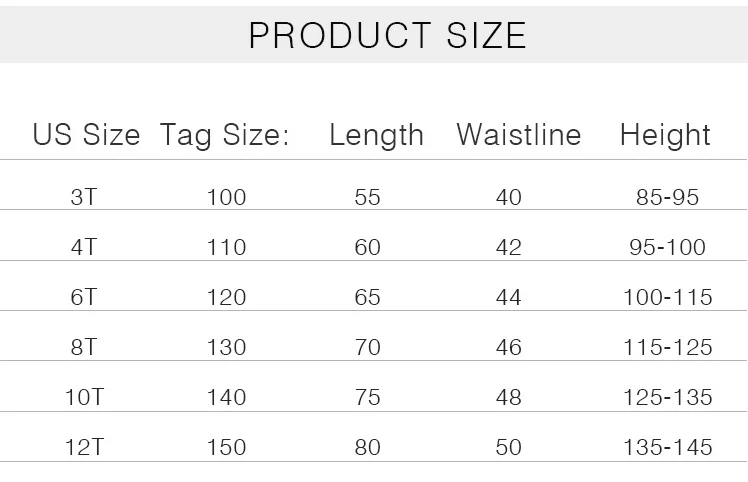The image size is (748, 482).
Task: Select tag size value 120
Action: pos(227,297)
